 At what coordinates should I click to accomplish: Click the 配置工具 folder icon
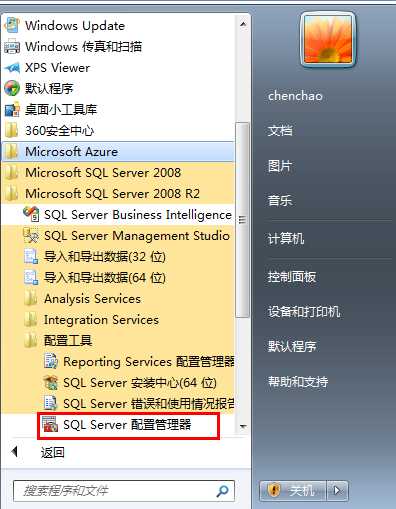click(31, 340)
